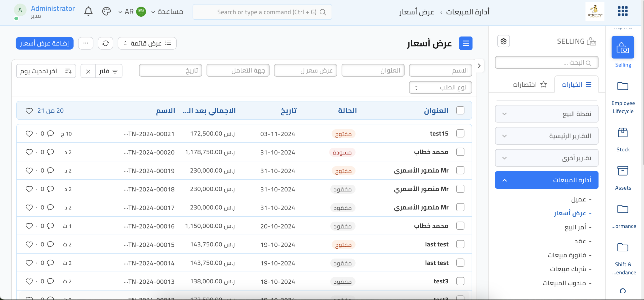Check the checkbox on the test15 quotation row
This screenshot has width=644, height=300.
pyautogui.click(x=461, y=133)
